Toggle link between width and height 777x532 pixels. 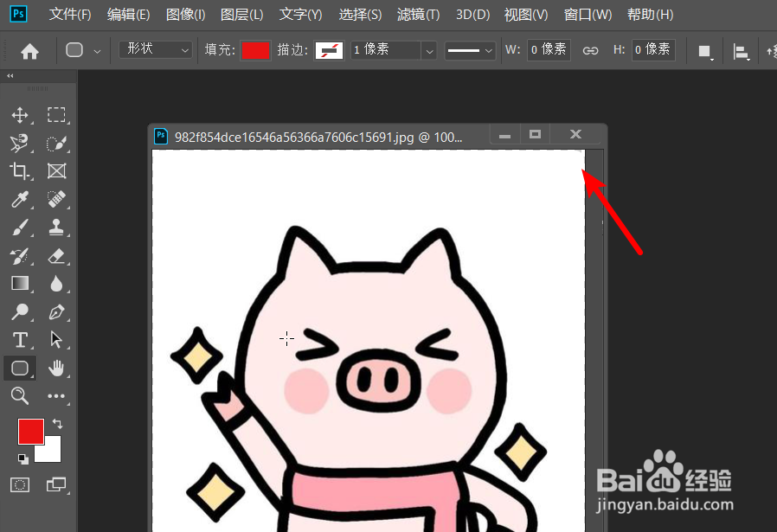click(590, 50)
